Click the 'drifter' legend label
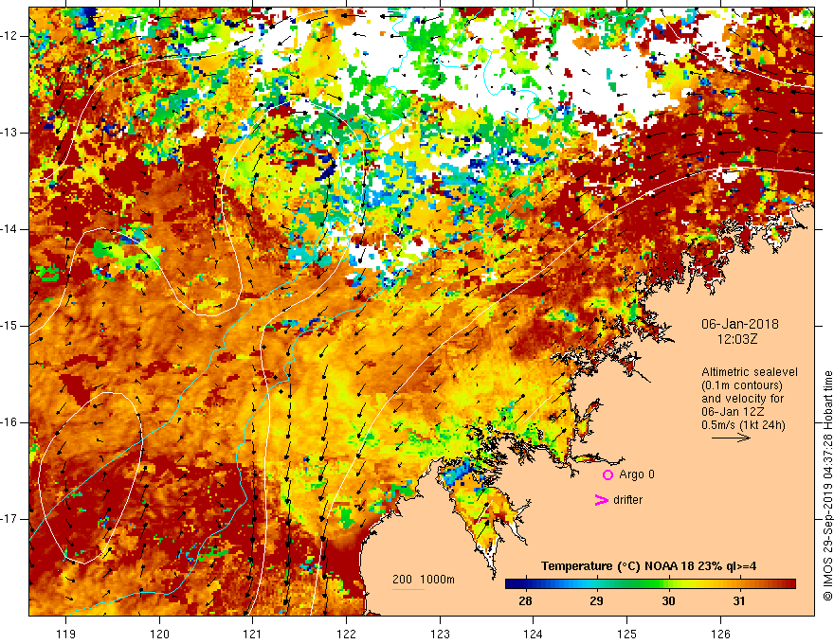This screenshot has width=834, height=644. [x=627, y=500]
